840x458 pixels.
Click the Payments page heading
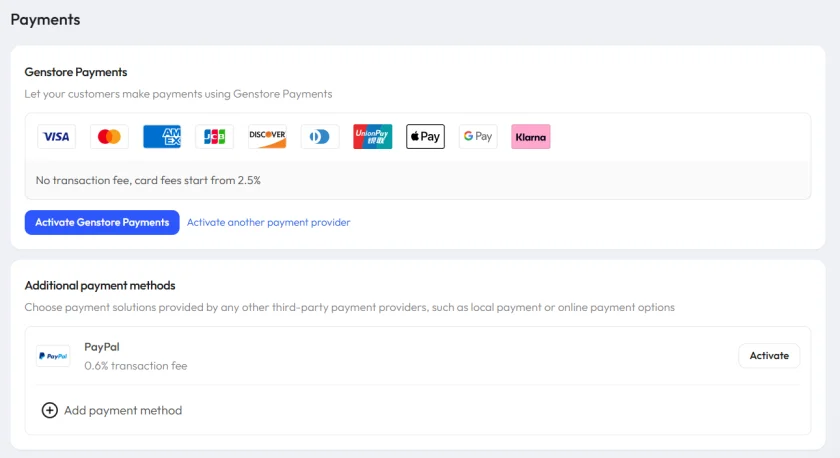(46, 20)
